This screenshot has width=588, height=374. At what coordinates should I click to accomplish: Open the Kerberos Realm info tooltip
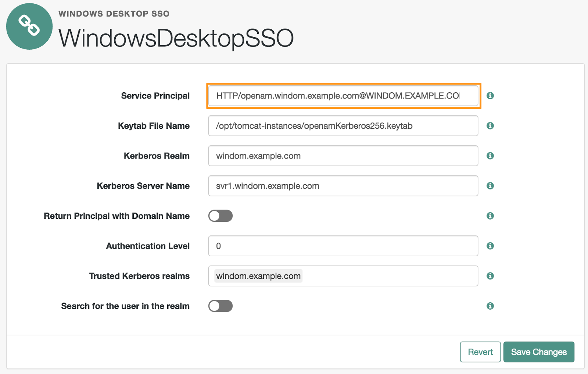tap(490, 156)
